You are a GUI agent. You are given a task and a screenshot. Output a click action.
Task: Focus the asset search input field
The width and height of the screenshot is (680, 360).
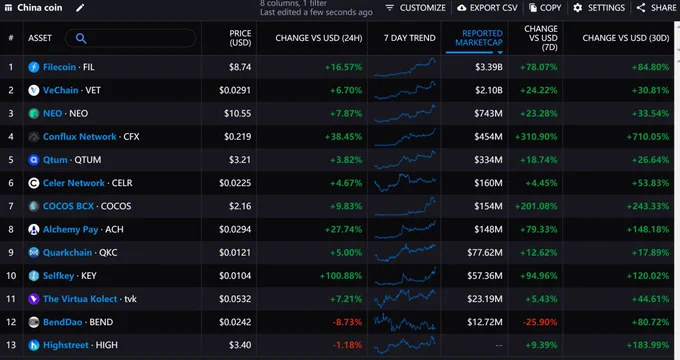tap(130, 38)
